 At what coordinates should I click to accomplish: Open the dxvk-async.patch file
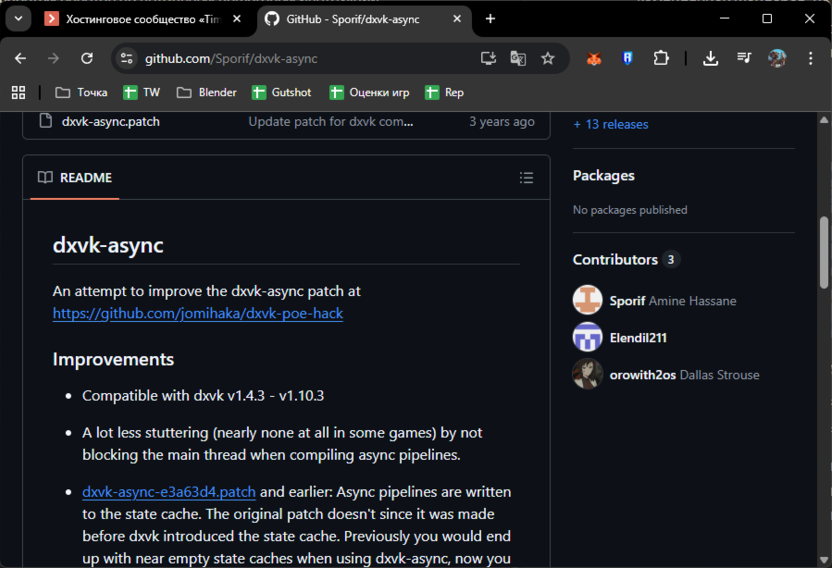pos(110,121)
